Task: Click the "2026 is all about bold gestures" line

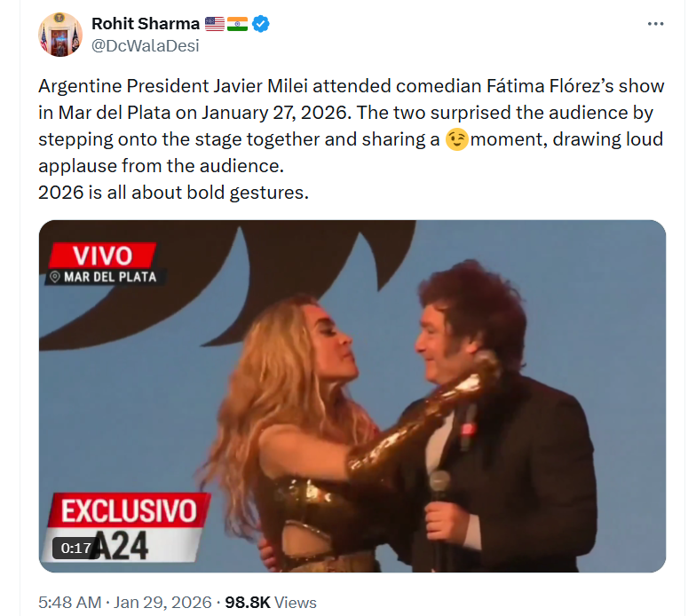Action: click(x=173, y=193)
